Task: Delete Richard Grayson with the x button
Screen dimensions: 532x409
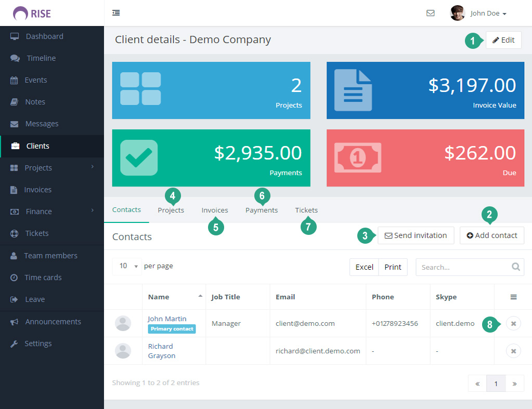Action: point(513,351)
